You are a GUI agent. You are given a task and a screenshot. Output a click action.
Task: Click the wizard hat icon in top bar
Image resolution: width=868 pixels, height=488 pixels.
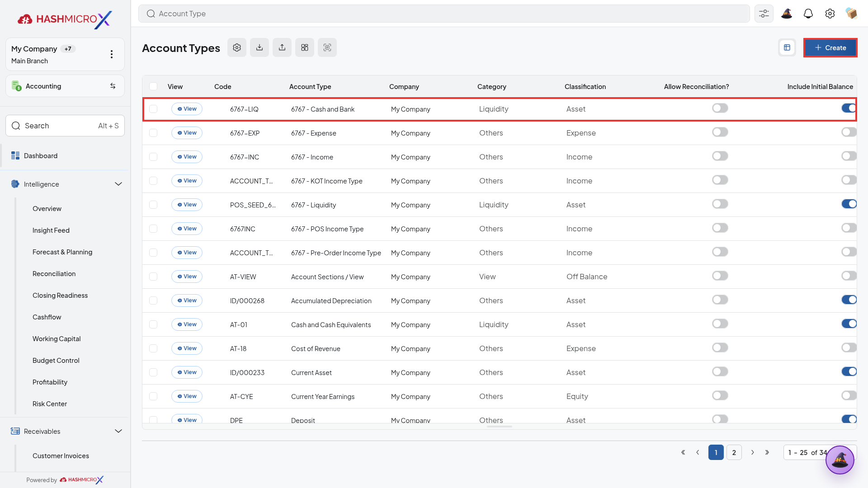787,14
